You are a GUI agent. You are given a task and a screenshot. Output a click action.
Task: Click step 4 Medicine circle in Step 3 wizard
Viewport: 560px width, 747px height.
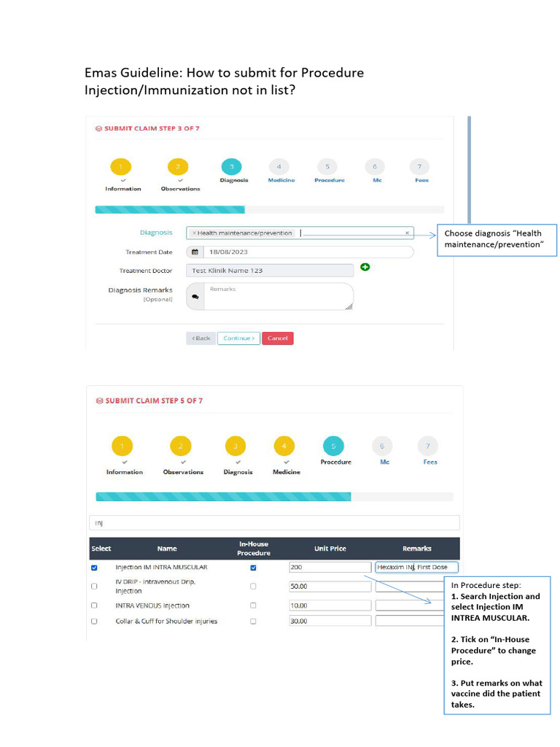279,167
